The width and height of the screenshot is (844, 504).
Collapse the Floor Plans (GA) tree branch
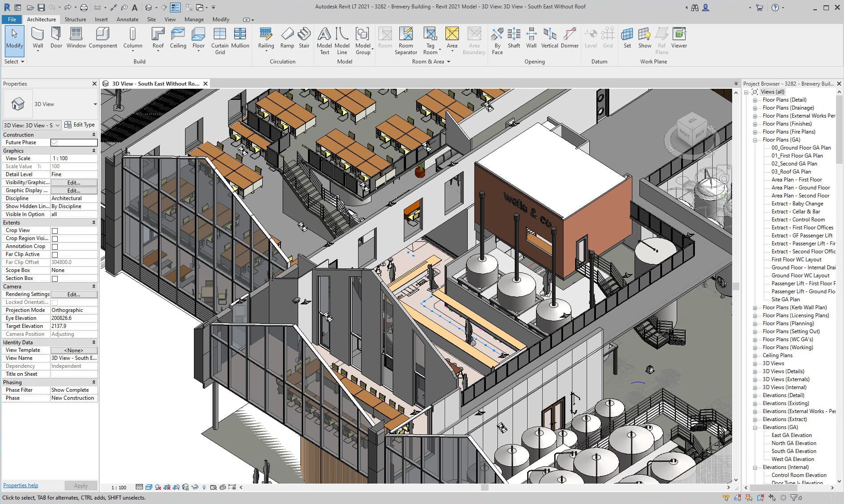[755, 139]
